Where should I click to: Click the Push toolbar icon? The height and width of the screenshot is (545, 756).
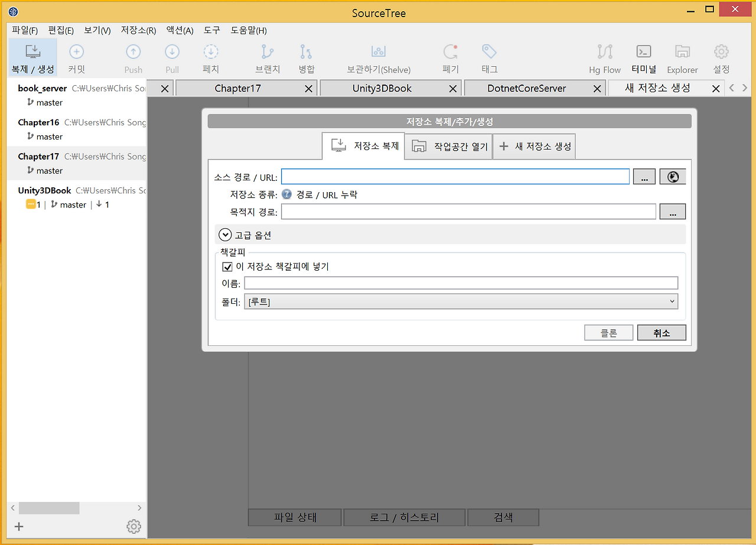[133, 57]
